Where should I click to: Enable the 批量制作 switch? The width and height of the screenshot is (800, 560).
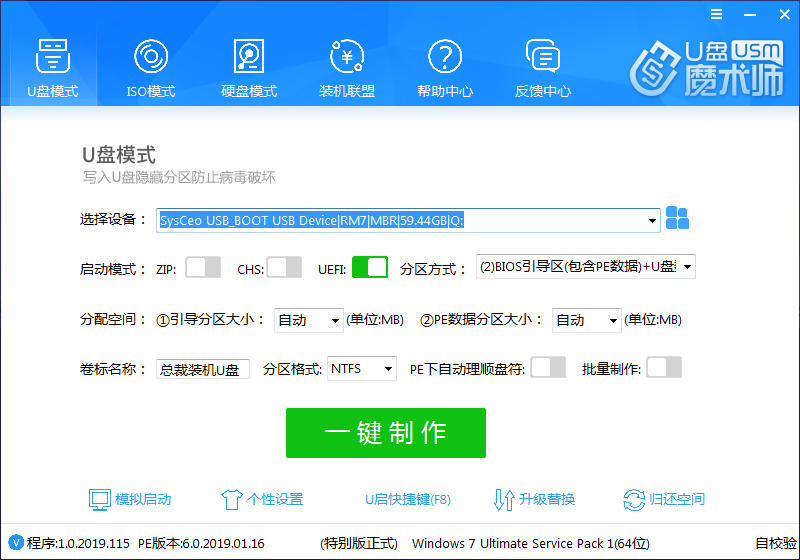pyautogui.click(x=664, y=368)
